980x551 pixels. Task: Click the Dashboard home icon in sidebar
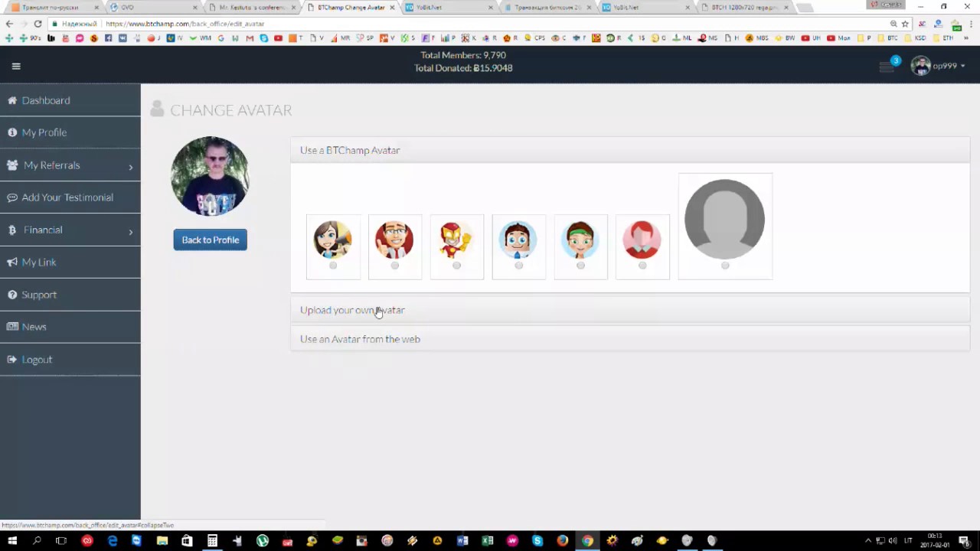pos(11,100)
